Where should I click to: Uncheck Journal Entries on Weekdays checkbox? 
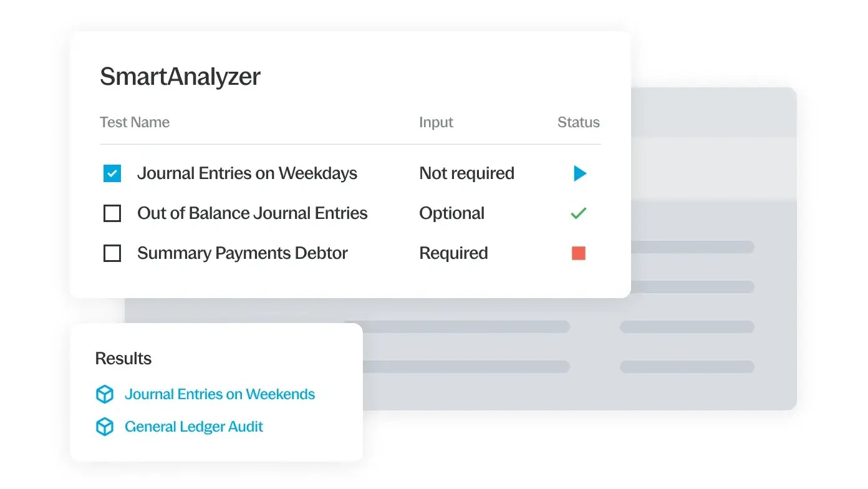112,173
